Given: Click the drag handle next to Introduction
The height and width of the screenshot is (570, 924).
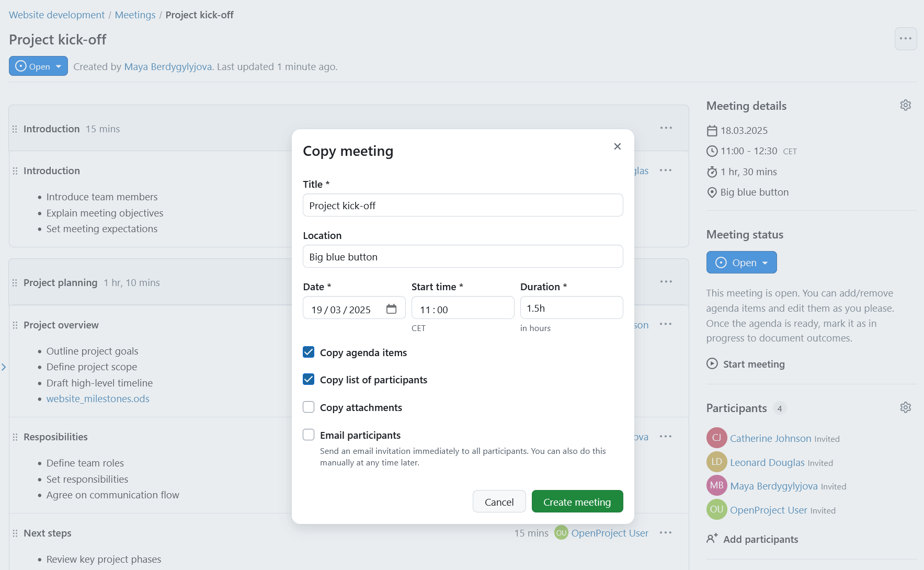Looking at the screenshot, I should click(14, 128).
